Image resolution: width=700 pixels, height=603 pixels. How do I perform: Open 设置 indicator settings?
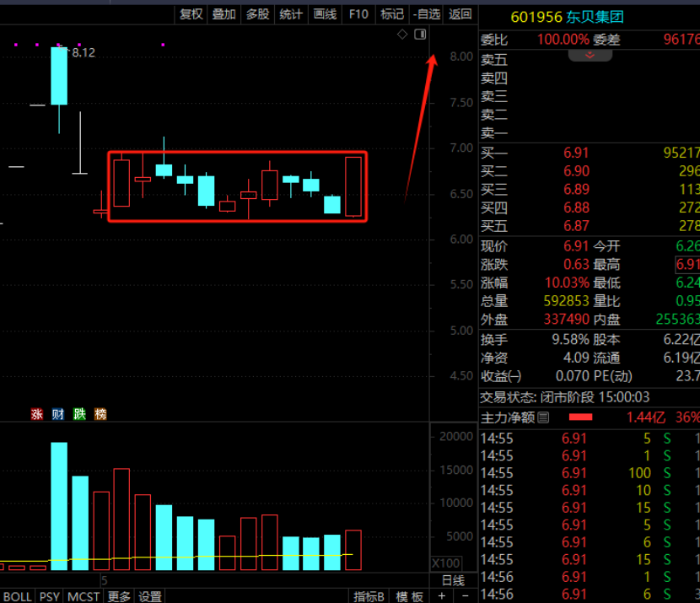150,597
